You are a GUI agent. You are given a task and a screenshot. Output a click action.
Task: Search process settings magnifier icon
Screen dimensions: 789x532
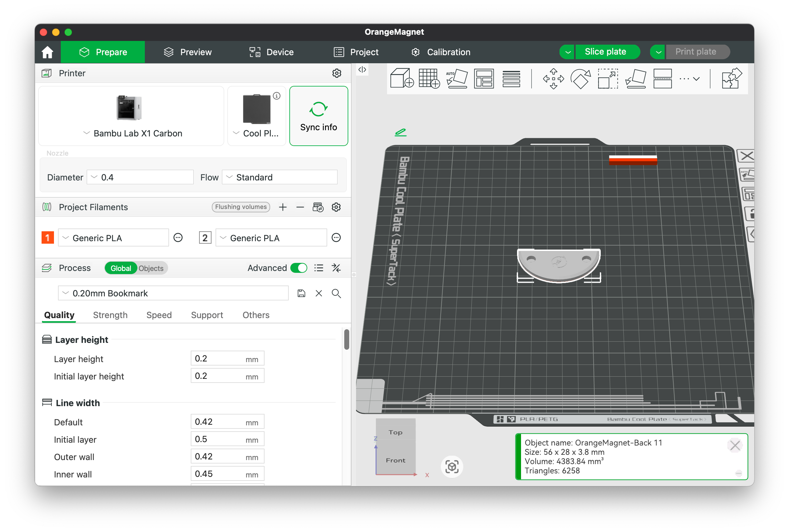pyautogui.click(x=336, y=293)
